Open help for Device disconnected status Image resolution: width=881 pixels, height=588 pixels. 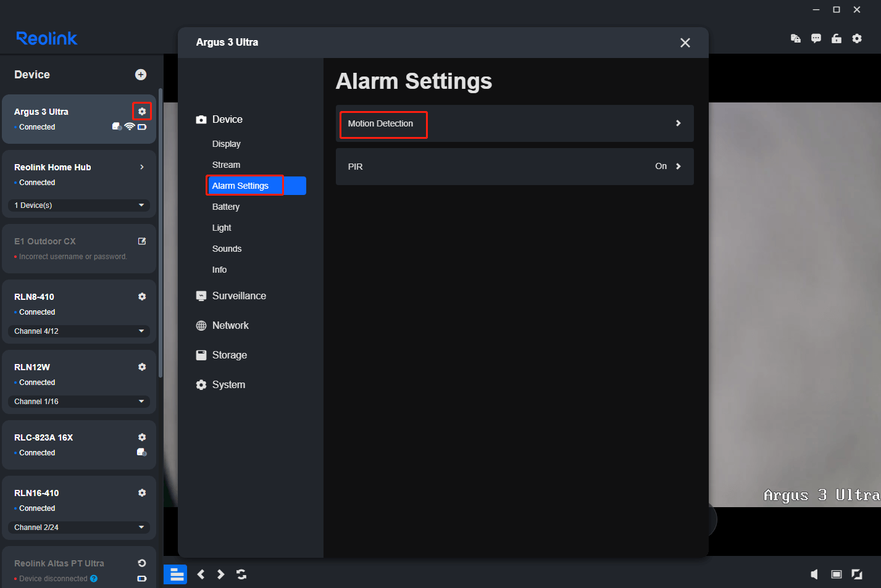pos(94,579)
